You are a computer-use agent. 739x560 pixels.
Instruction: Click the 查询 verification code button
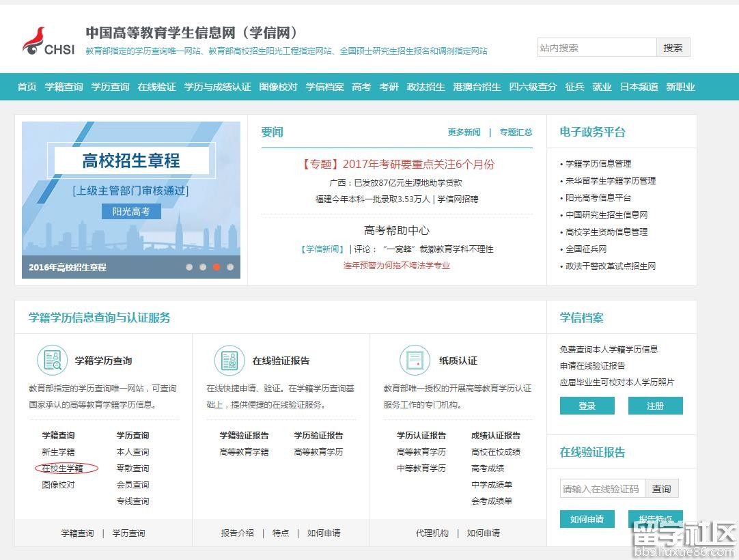[x=661, y=489]
